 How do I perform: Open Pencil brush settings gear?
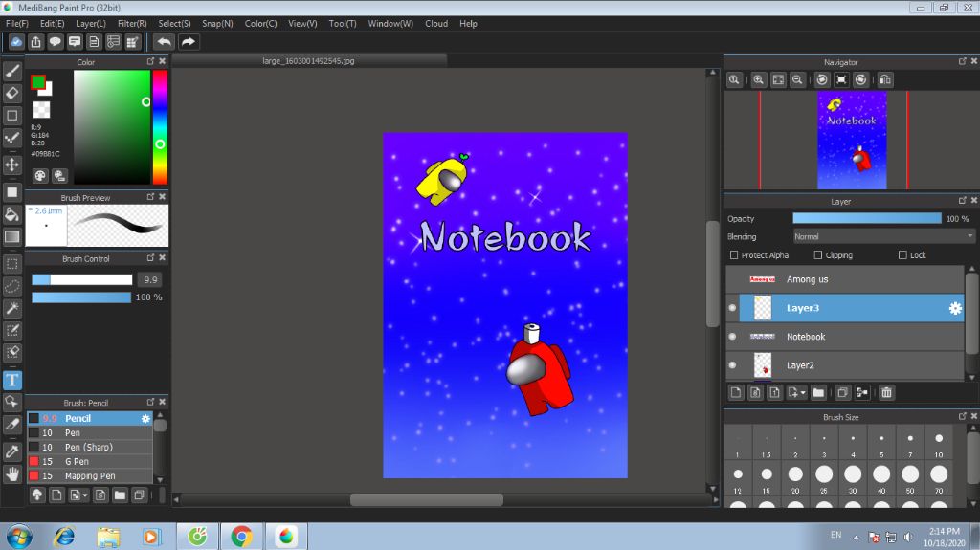click(145, 418)
